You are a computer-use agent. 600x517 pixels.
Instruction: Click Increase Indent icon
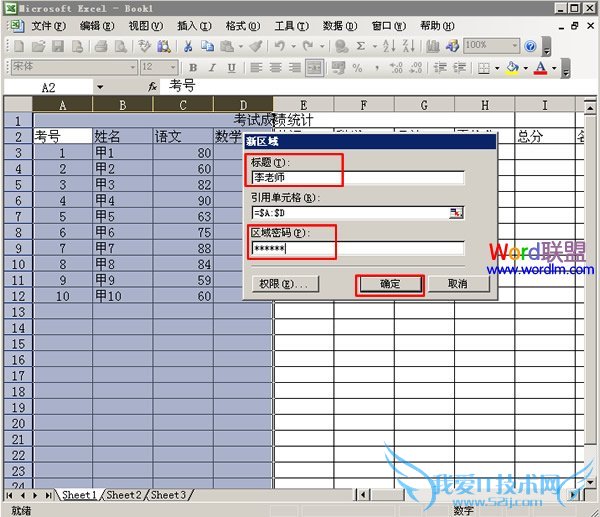(x=460, y=68)
